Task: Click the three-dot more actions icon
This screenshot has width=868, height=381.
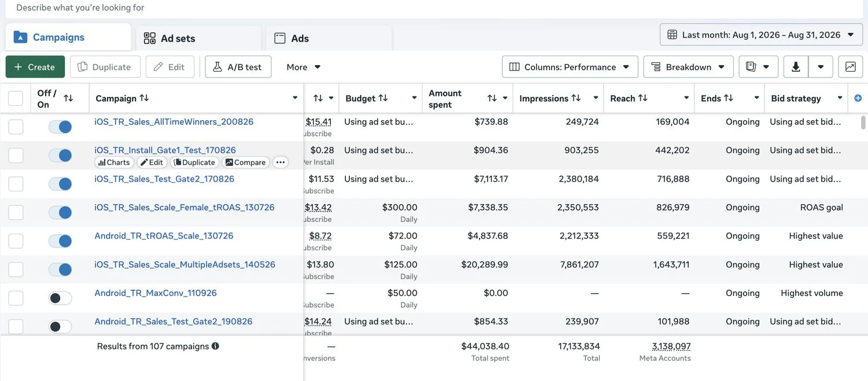Action: [281, 162]
